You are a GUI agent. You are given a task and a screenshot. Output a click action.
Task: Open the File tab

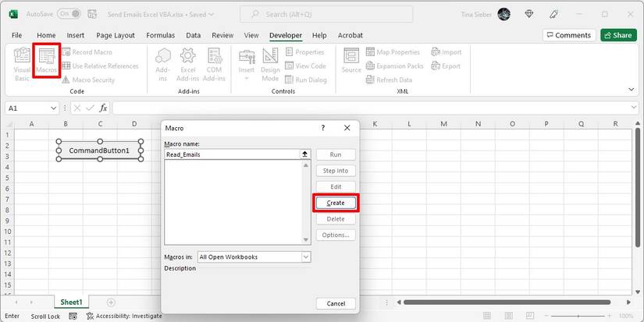click(17, 35)
